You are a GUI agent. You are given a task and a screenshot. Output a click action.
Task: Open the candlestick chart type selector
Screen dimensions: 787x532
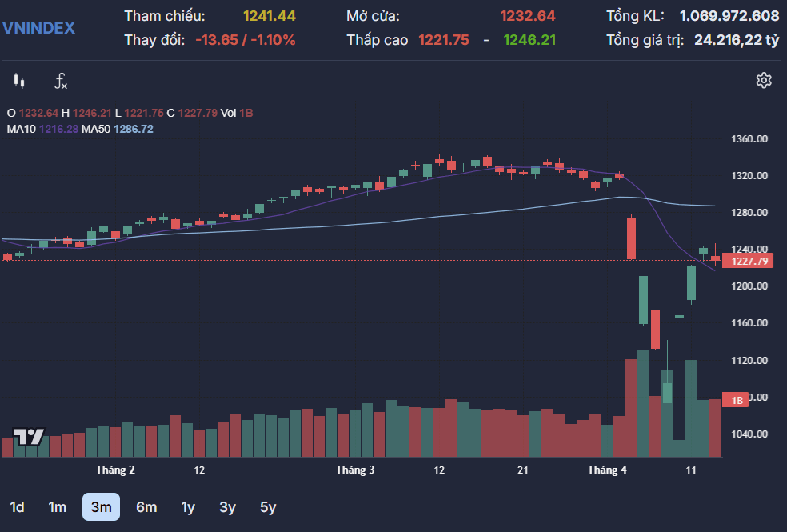19,81
